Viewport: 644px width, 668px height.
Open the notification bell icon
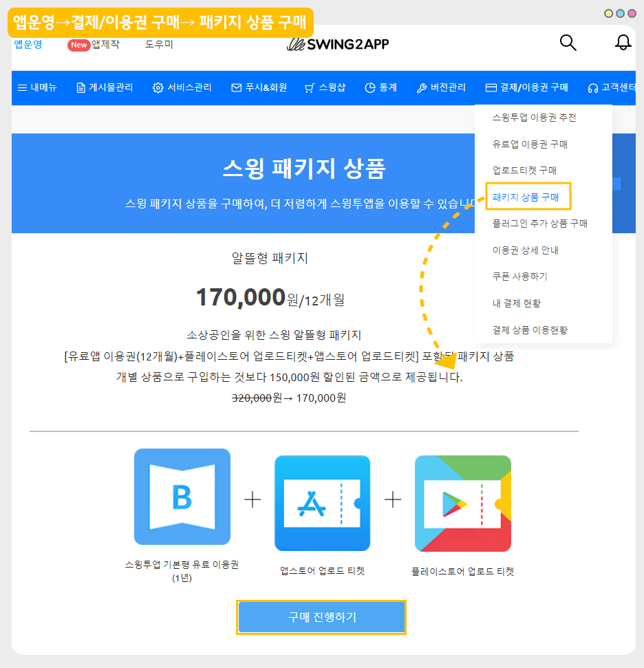click(x=623, y=42)
